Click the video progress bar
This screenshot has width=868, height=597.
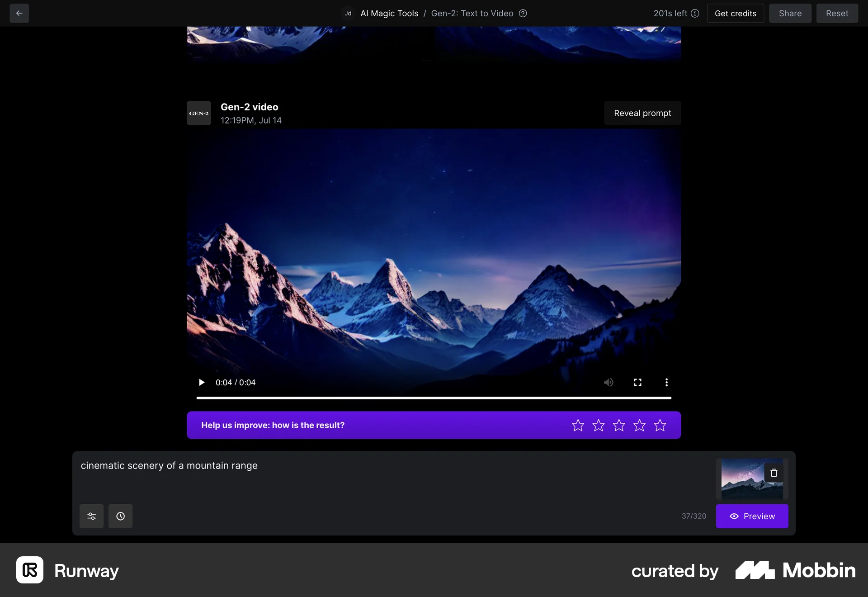(434, 398)
